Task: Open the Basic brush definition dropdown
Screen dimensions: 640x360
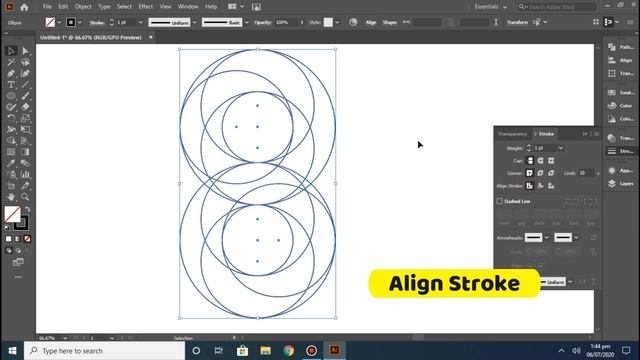Action: click(247, 22)
